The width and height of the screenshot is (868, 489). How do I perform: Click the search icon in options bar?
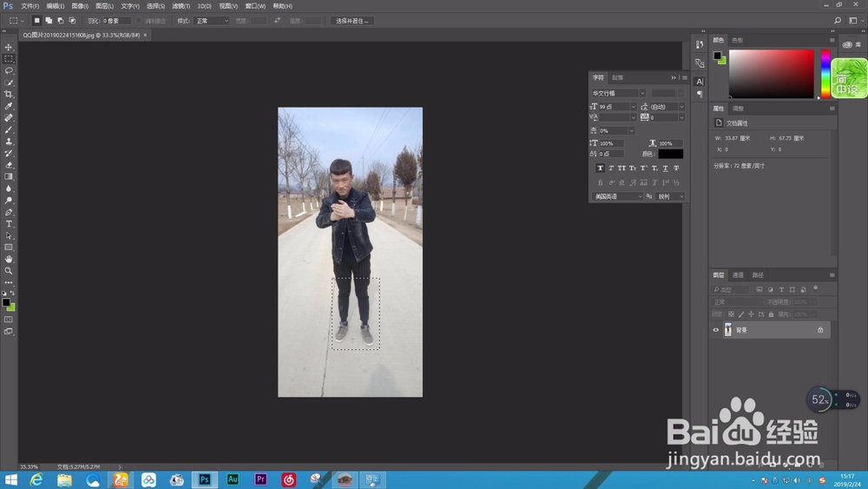pos(838,21)
